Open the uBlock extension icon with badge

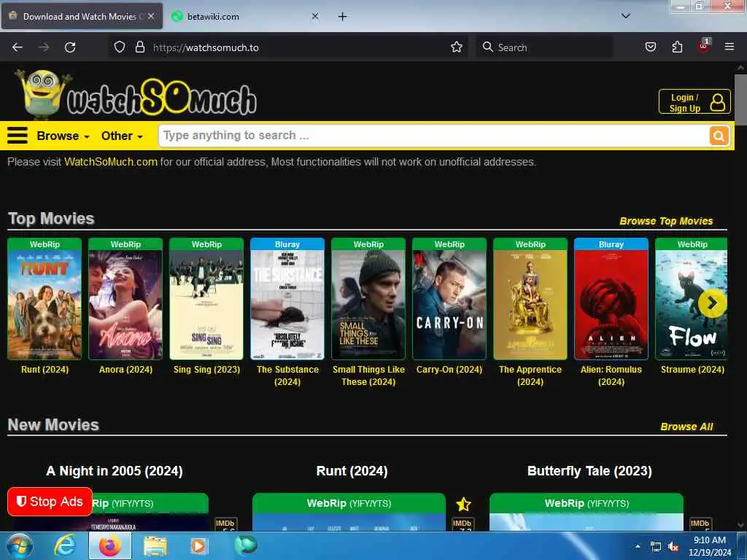[x=704, y=46]
